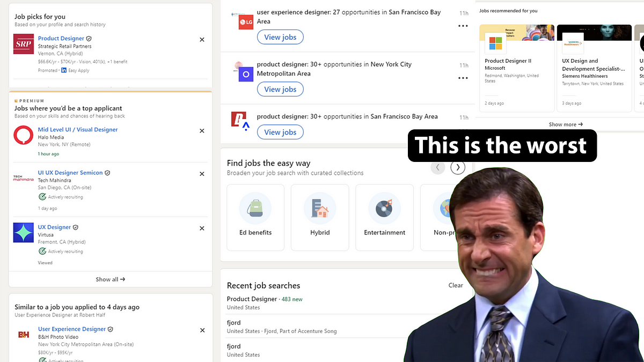Click 'Job picks for you' heading
Screen dimensions: 644x362
(x=40, y=17)
